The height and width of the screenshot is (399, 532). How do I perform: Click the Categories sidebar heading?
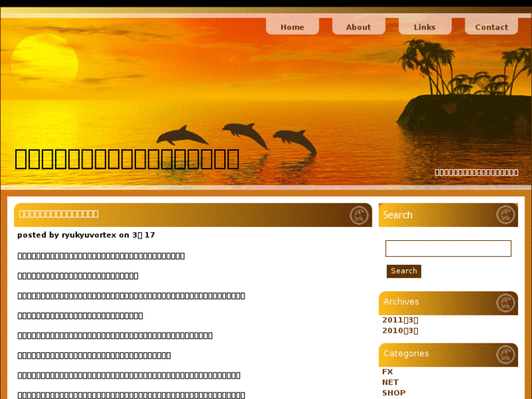coord(406,354)
